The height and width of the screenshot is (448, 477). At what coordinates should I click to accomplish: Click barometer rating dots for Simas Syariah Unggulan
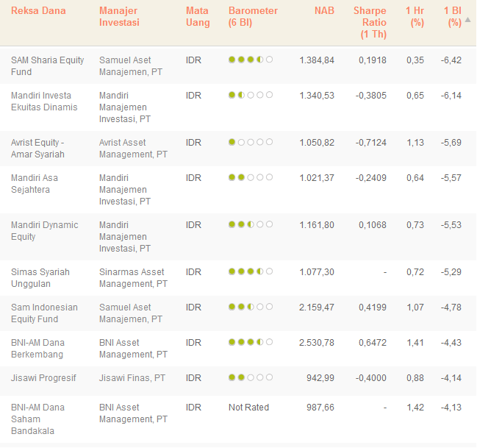[x=250, y=271]
